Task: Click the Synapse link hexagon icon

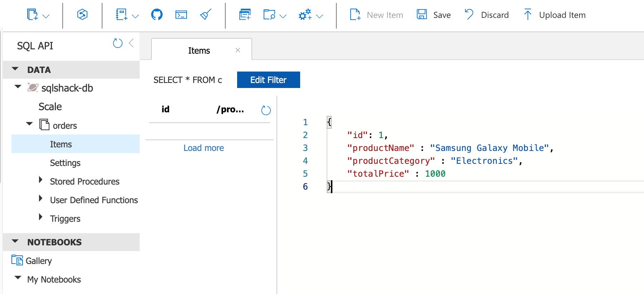Action: coord(82,15)
